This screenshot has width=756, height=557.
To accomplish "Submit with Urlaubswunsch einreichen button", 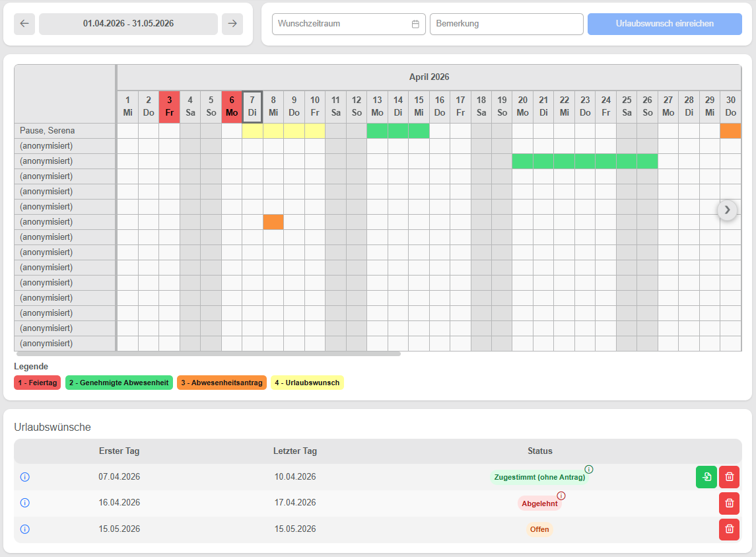I will [x=664, y=24].
